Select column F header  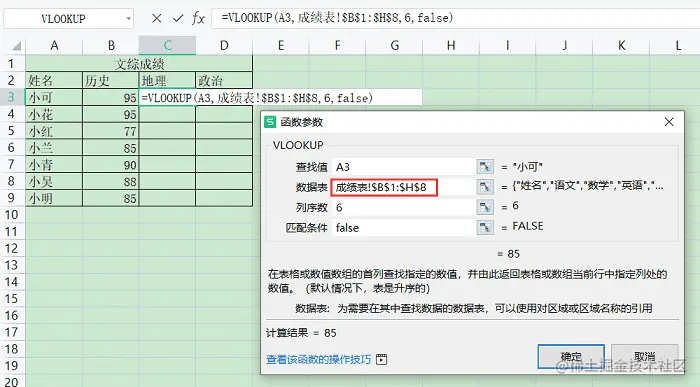[338, 45]
